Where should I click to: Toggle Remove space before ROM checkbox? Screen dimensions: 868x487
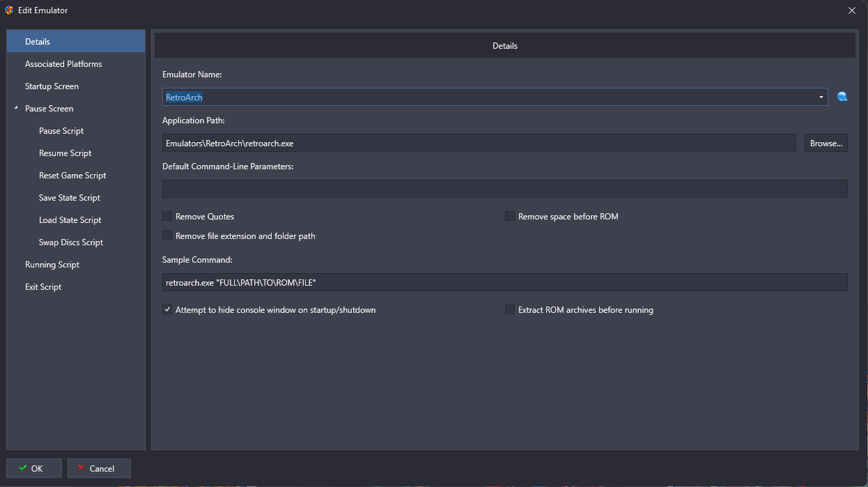510,216
